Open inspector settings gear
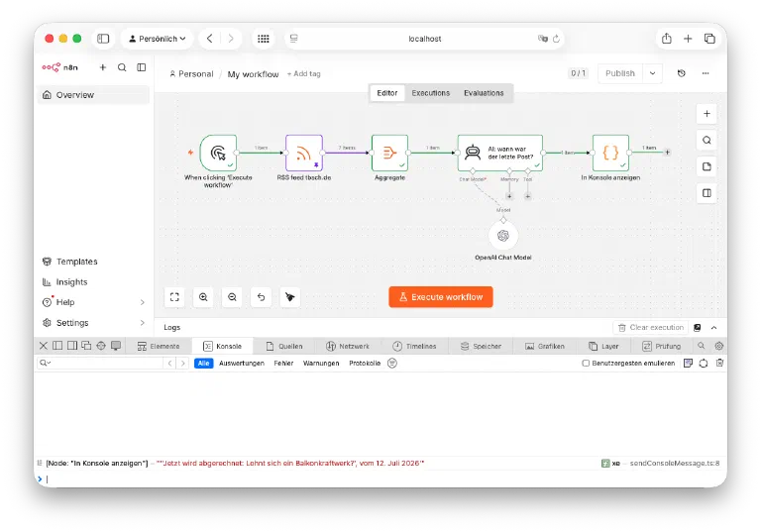761x532 pixels. (719, 346)
